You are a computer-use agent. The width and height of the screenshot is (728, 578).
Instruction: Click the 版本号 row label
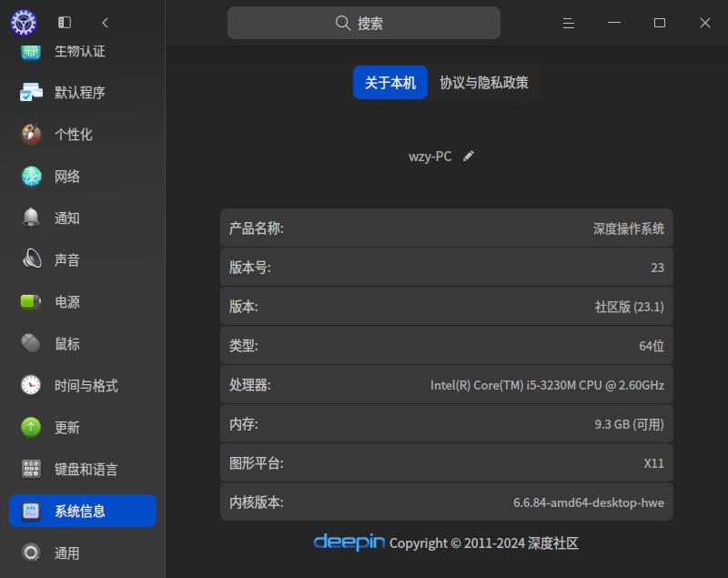tap(249, 268)
